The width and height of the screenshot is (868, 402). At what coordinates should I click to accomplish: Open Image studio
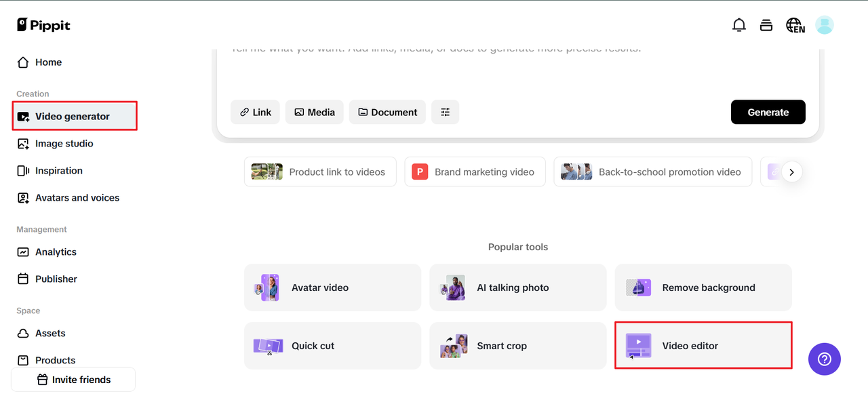coord(73,144)
